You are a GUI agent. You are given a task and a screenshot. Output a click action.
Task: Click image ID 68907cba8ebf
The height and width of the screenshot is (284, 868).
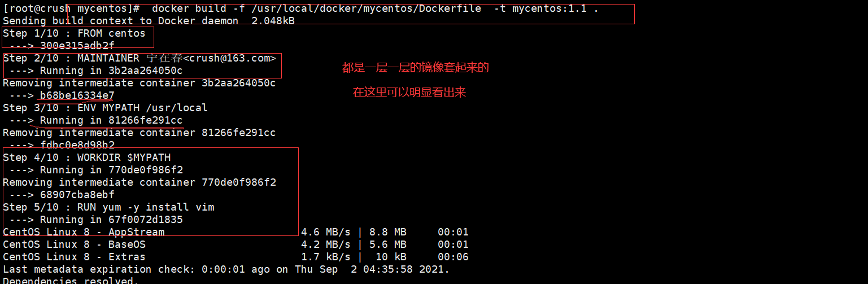[77, 195]
